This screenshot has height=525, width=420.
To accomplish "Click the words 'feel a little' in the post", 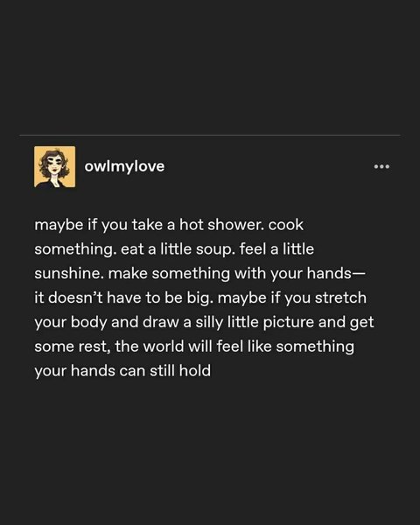I will point(276,249).
